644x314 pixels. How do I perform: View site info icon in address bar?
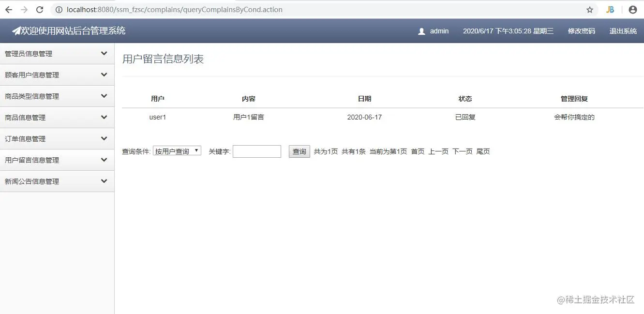[59, 10]
